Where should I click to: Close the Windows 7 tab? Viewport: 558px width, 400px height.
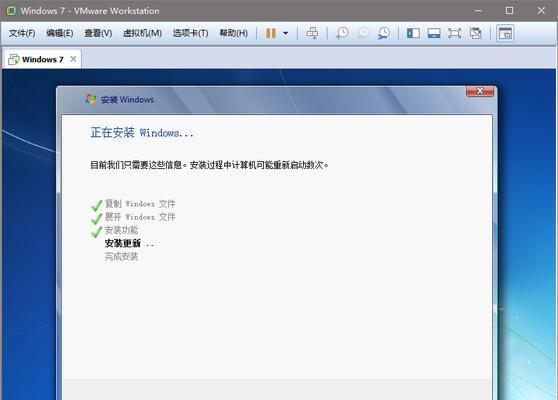pyautogui.click(x=73, y=59)
